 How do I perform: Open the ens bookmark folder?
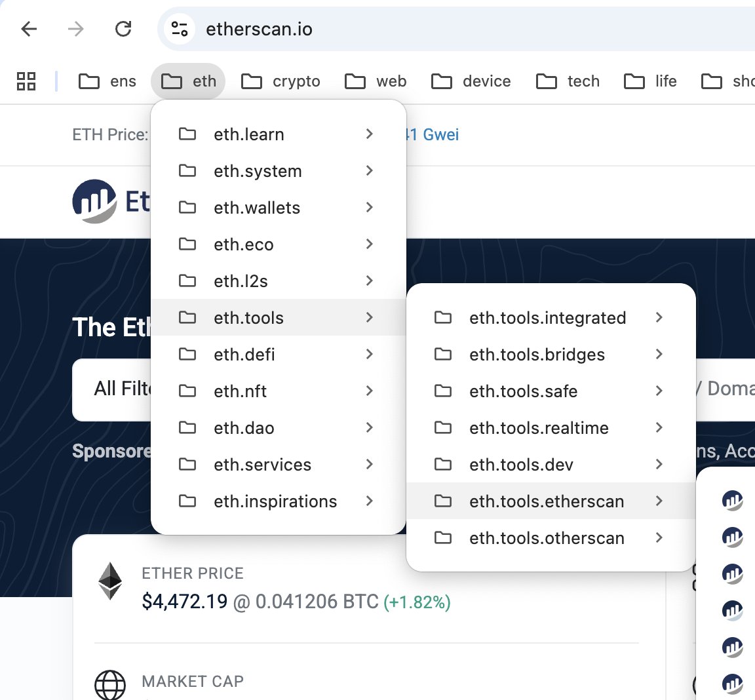point(107,81)
